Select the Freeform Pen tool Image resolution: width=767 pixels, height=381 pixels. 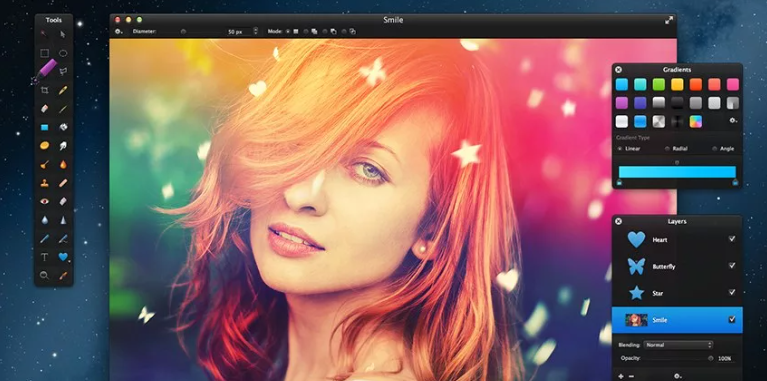63,239
